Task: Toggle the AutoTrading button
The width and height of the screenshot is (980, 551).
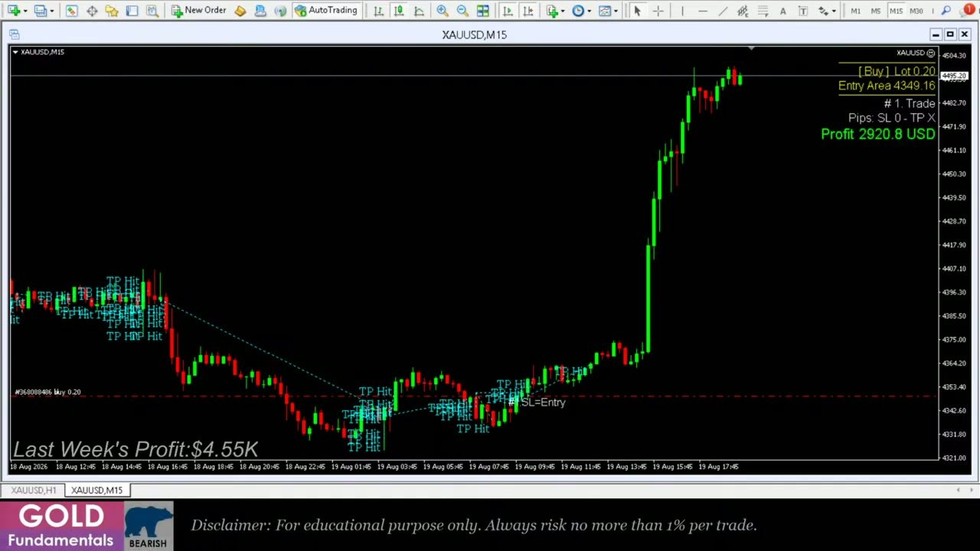Action: click(x=326, y=11)
